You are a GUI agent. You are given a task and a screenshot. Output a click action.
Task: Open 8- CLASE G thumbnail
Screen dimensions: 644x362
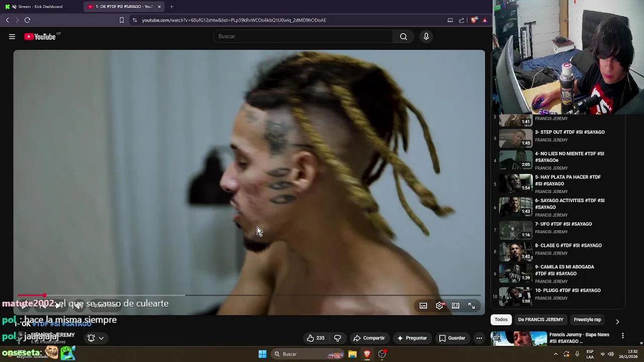(516, 251)
